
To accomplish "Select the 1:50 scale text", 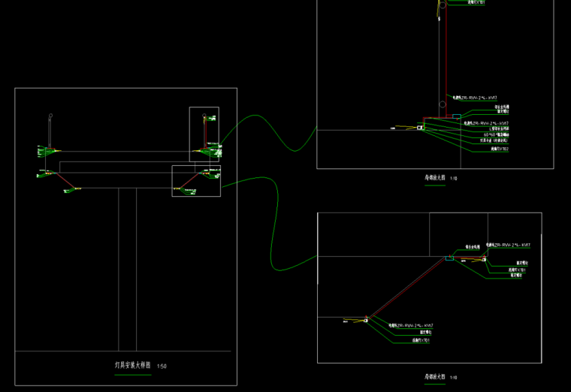I will pos(162,366).
